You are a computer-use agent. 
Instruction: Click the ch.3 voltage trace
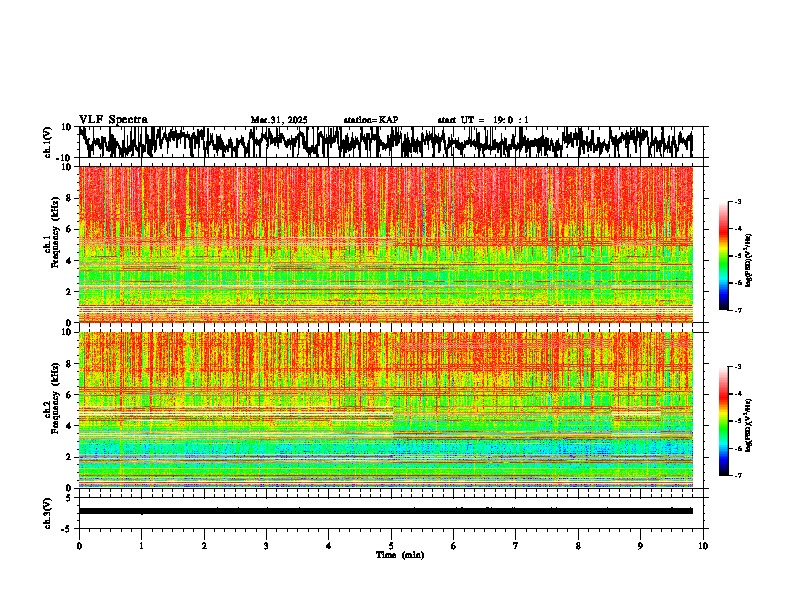385,511
